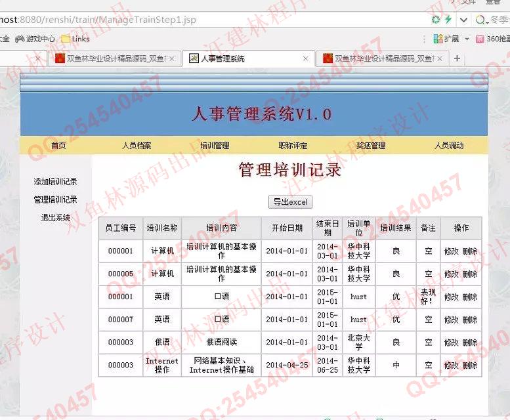Click the 网络基本知识 training content cell
Image resolution: width=510 pixels, height=420 pixels.
pyautogui.click(x=221, y=365)
